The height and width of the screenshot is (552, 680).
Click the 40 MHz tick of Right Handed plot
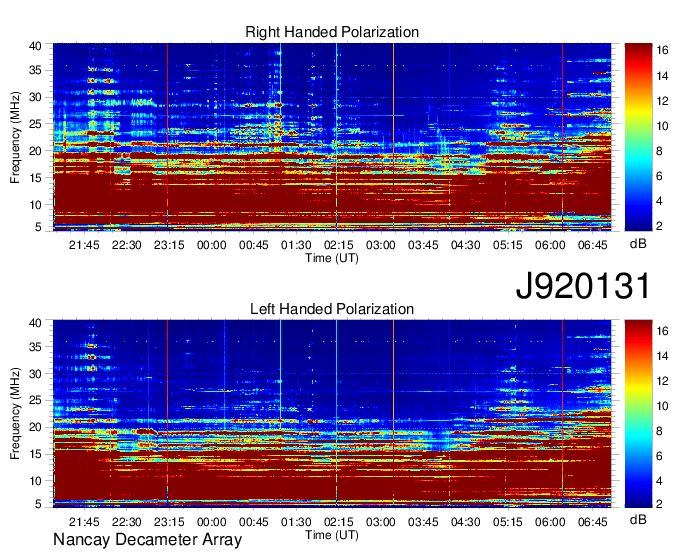35,46
